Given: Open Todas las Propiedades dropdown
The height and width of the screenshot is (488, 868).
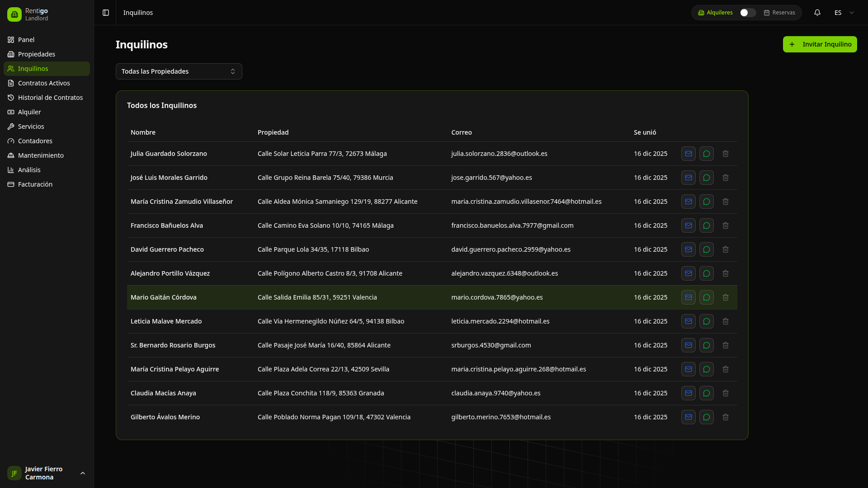Looking at the screenshot, I should click(179, 71).
